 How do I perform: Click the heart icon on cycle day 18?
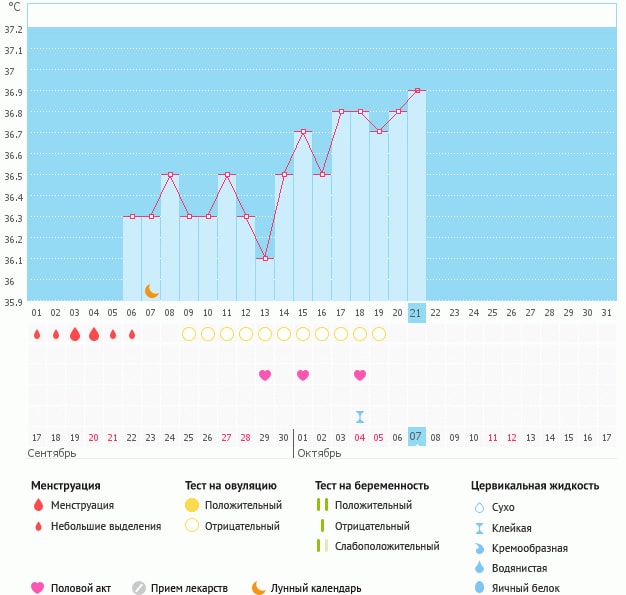[360, 375]
